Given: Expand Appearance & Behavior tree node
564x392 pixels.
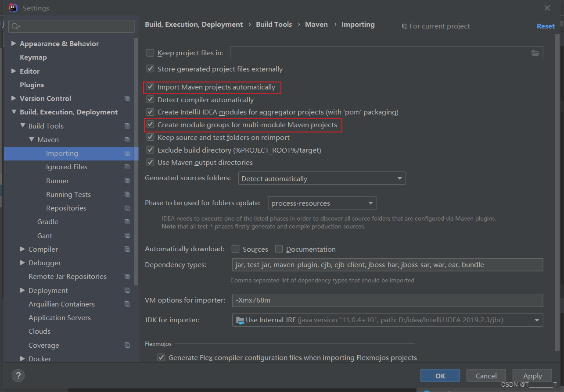Looking at the screenshot, I should pyautogui.click(x=14, y=43).
